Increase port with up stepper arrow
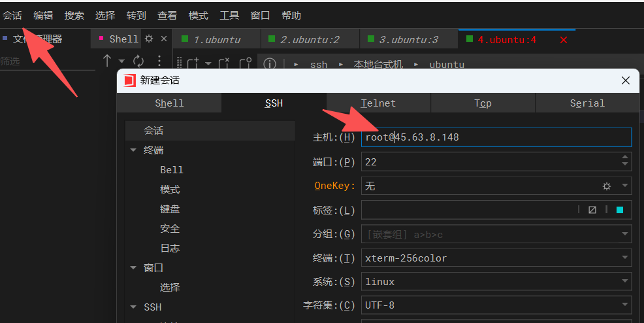Viewport: 644px width, 323px height. 624,157
